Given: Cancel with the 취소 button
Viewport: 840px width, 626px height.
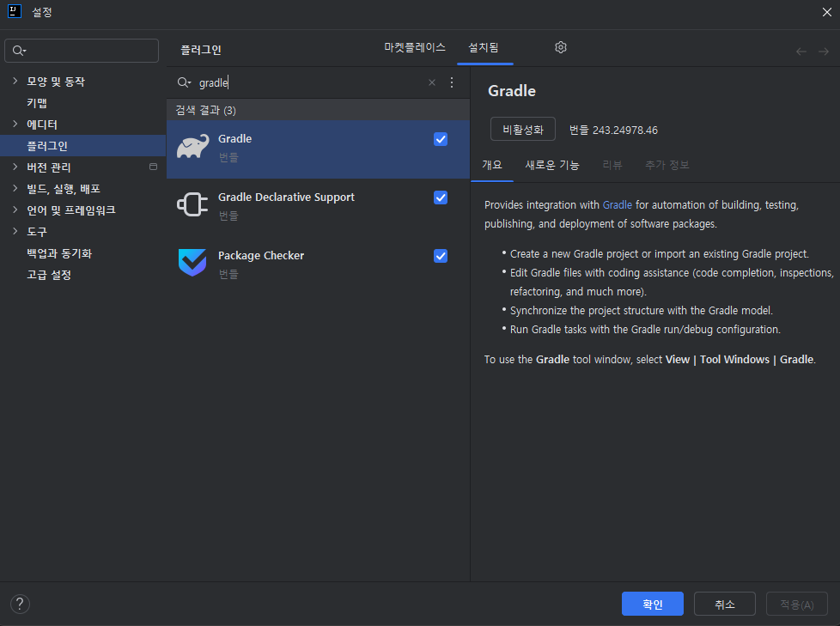Looking at the screenshot, I should tap(725, 604).
